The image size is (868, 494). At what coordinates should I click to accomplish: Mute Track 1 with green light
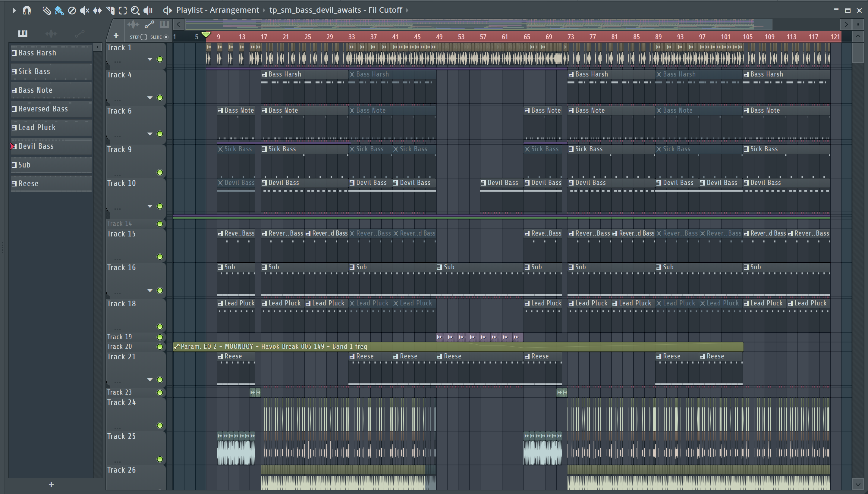160,59
